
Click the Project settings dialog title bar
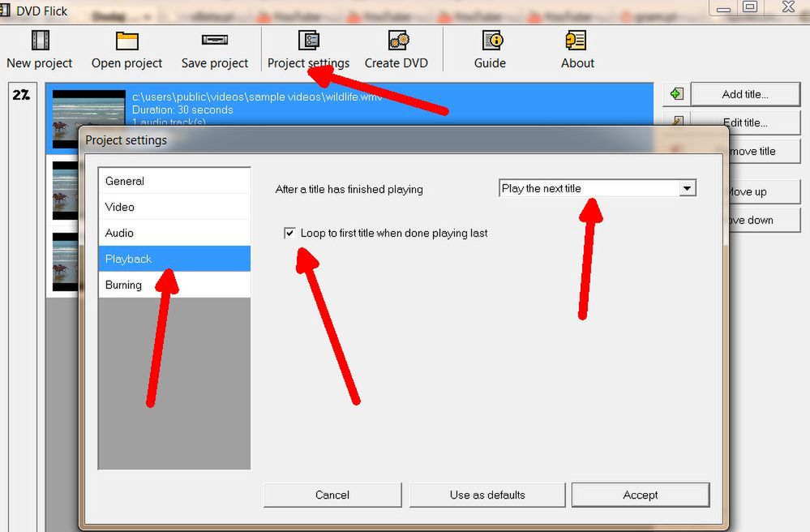pos(404,140)
